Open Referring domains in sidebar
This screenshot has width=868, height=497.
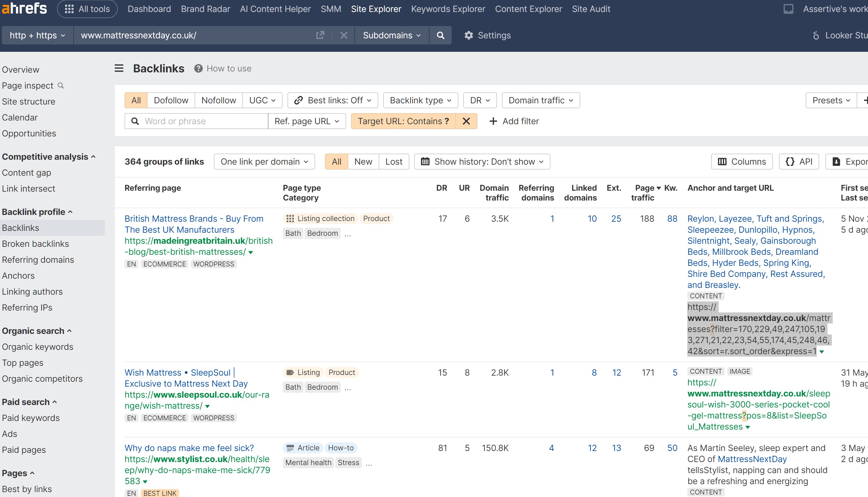point(38,260)
